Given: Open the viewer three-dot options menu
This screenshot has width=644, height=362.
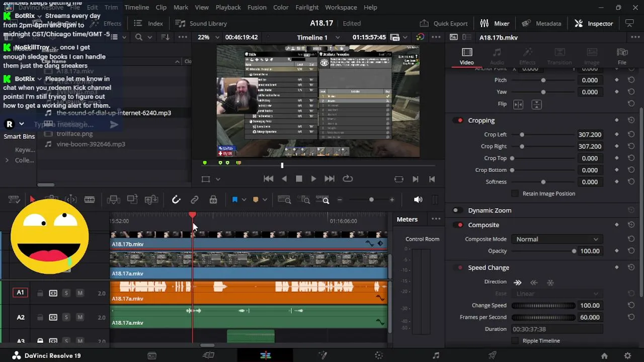Looking at the screenshot, I should point(436,37).
